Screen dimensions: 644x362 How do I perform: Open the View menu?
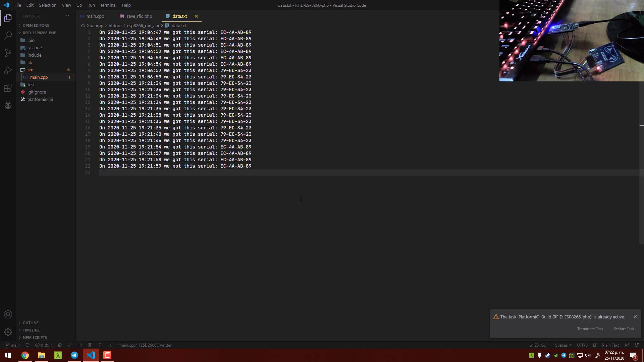[66, 5]
